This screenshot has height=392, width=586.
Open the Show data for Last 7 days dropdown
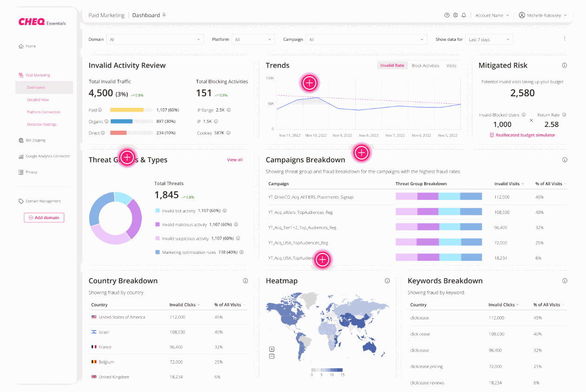click(x=489, y=40)
